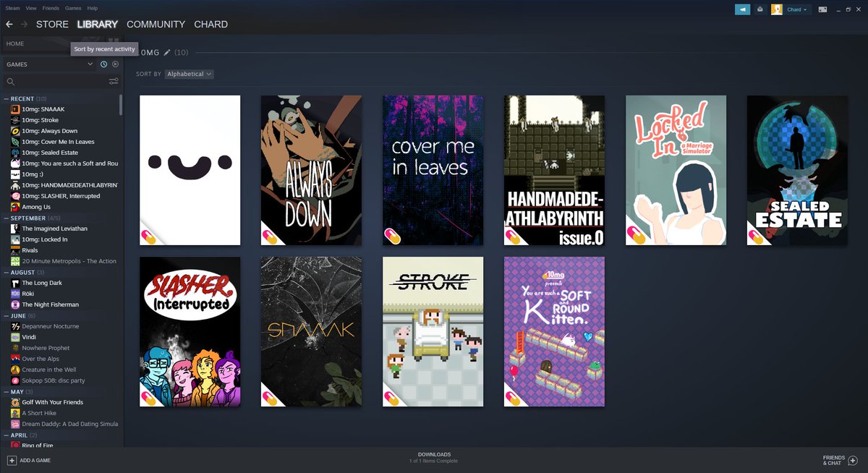Open the smiley face 10mg cover
This screenshot has width=868, height=473.
click(x=190, y=170)
